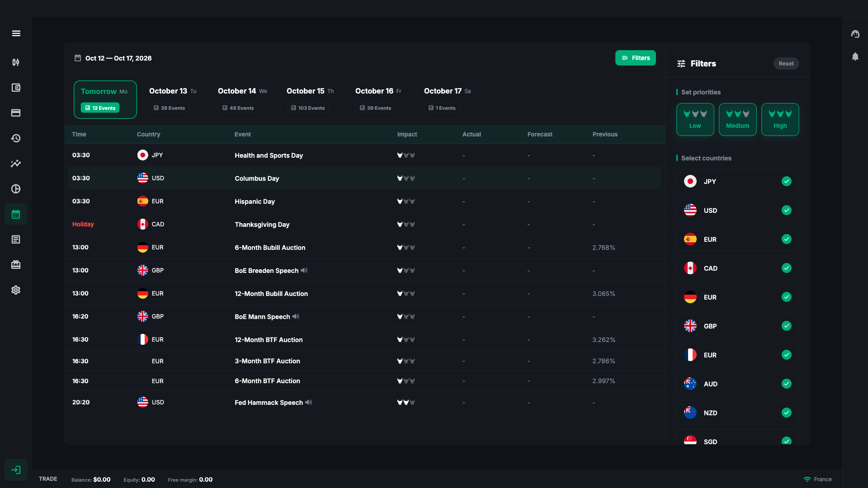Toggle the GBP country checkbox
Image resolution: width=868 pixels, height=488 pixels.
click(787, 326)
